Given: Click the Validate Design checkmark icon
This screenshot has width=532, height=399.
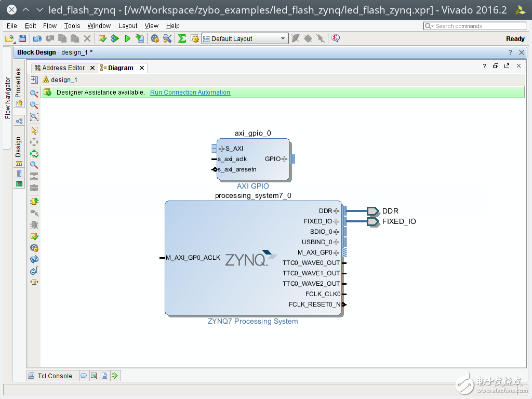Looking at the screenshot, I should [34, 236].
